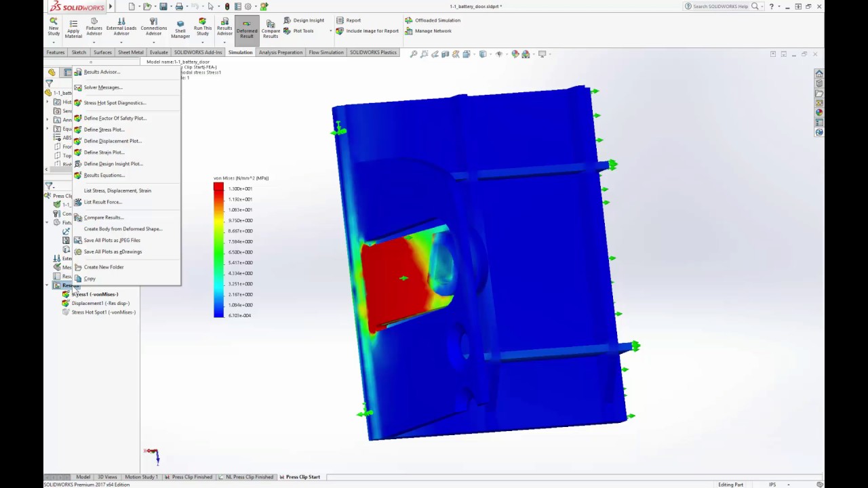This screenshot has width=868, height=488.
Task: Click Compare Results in ribbon
Action: coord(271,28)
